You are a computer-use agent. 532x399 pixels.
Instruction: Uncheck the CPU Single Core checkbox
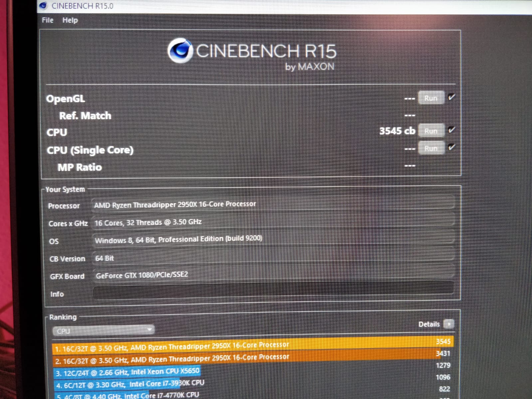pyautogui.click(x=451, y=147)
